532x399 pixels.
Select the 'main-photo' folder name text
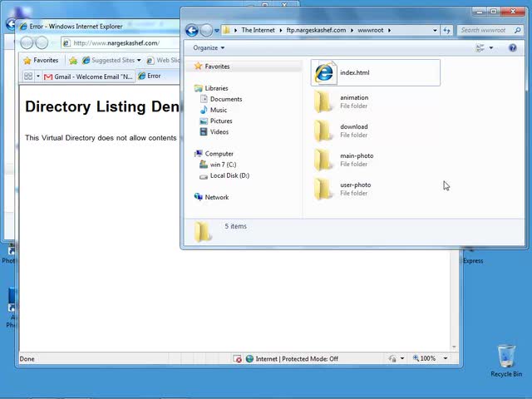tap(357, 155)
